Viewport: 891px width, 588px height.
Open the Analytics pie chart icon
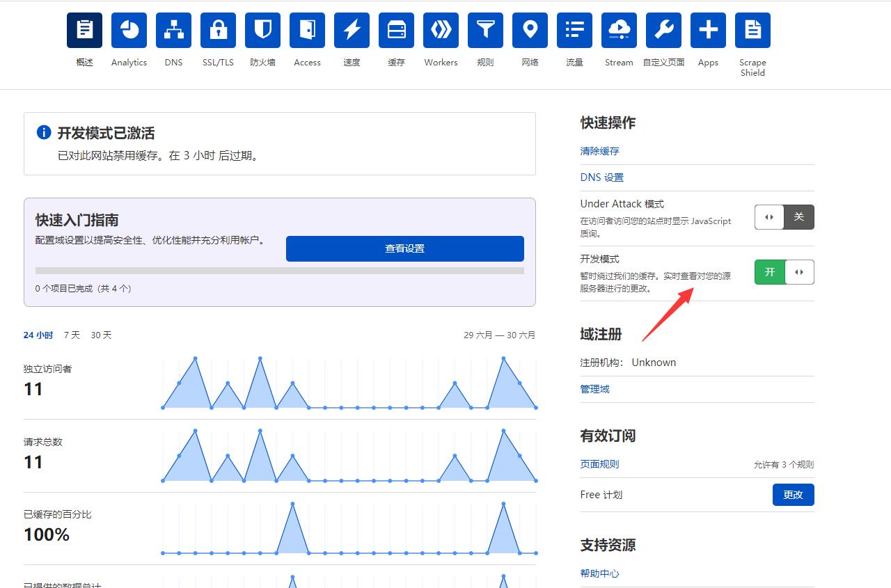(x=129, y=31)
